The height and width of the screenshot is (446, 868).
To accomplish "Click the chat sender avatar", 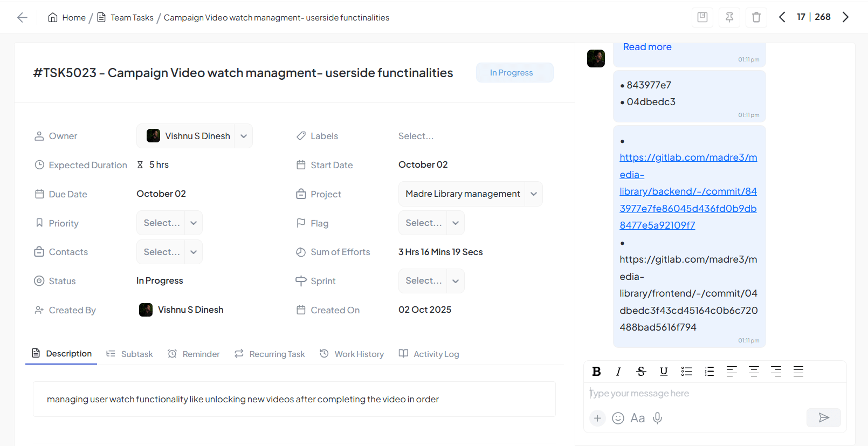I will pos(596,58).
